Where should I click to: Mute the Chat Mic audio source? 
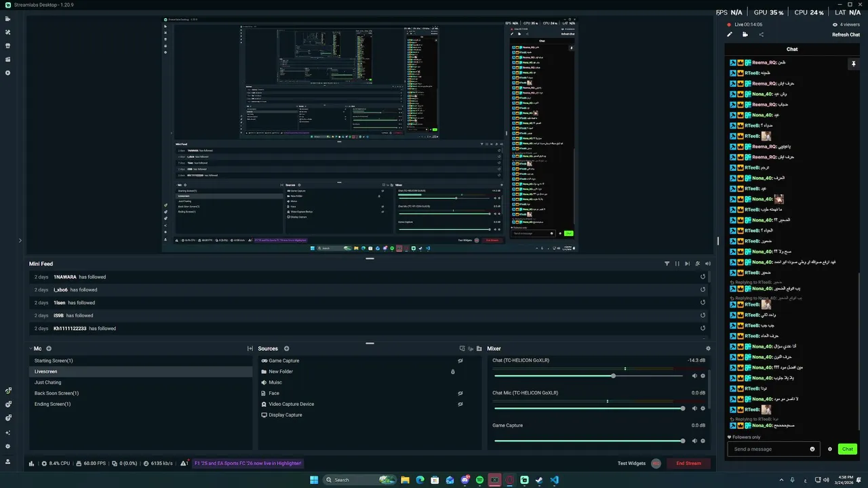point(694,408)
